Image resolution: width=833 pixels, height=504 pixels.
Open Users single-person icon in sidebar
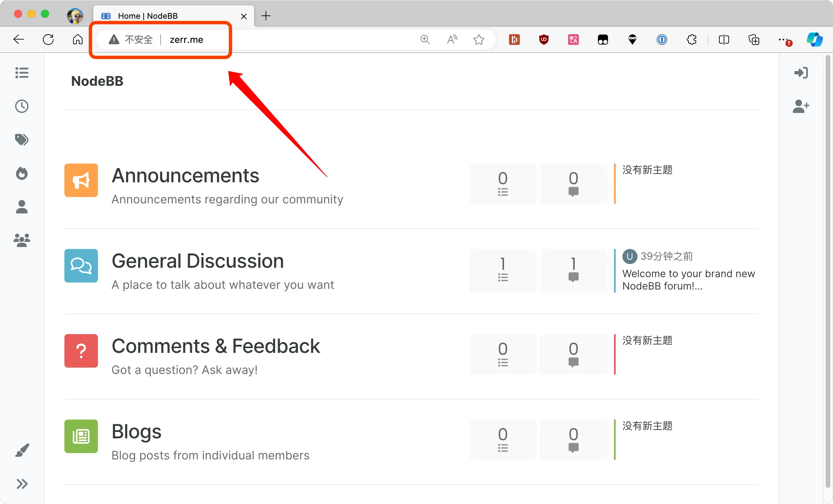(22, 207)
